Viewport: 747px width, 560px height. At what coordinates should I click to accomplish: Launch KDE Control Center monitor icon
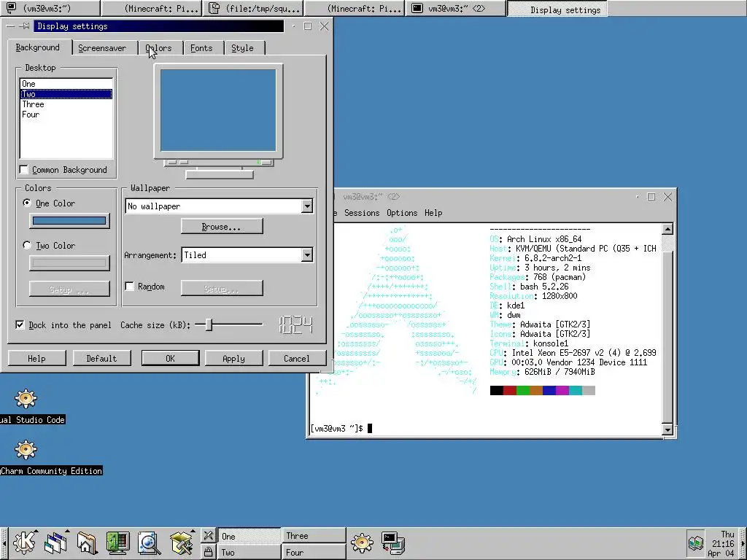tap(117, 542)
